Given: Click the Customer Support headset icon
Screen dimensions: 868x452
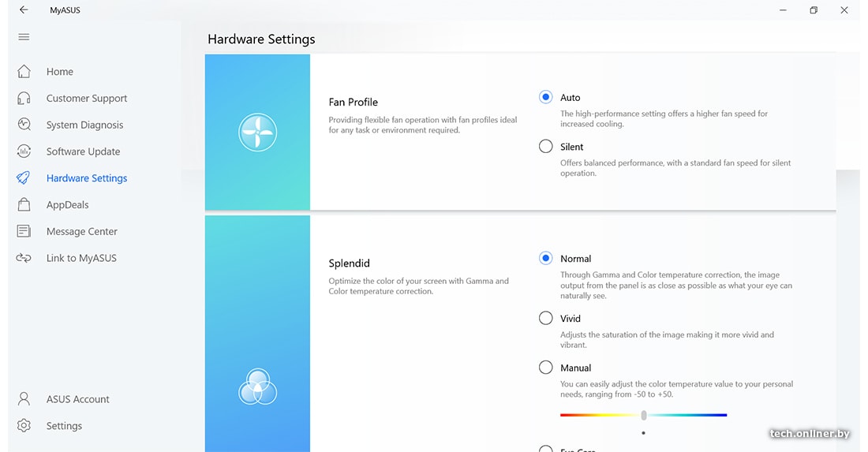Looking at the screenshot, I should pos(24,98).
